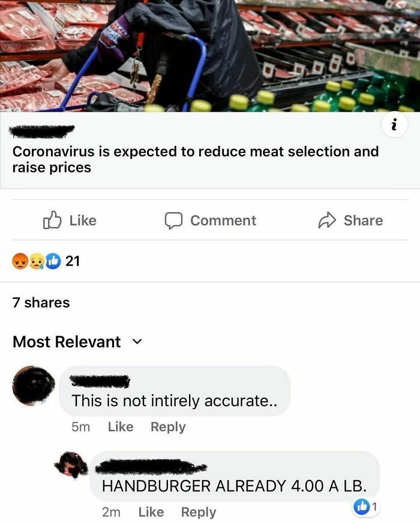This screenshot has width=420, height=525.
Task: Open first commenter's profile picture
Action: coord(34,386)
